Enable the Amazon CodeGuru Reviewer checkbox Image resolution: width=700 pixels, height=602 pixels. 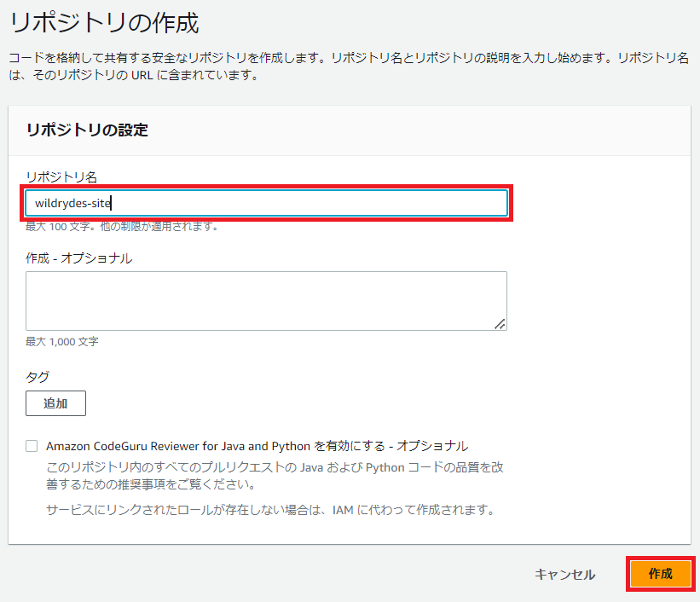32,446
